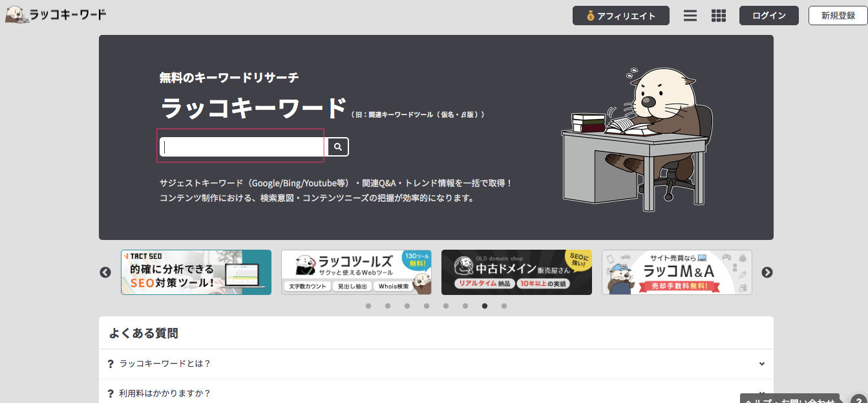The height and width of the screenshot is (403, 868).
Task: Select the fourth carousel dot
Action: pyautogui.click(x=427, y=306)
